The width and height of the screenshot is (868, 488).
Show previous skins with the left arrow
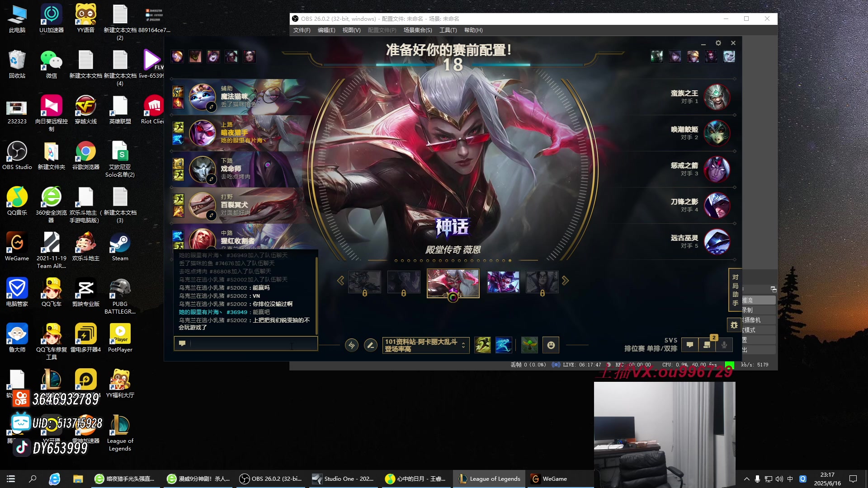(340, 281)
